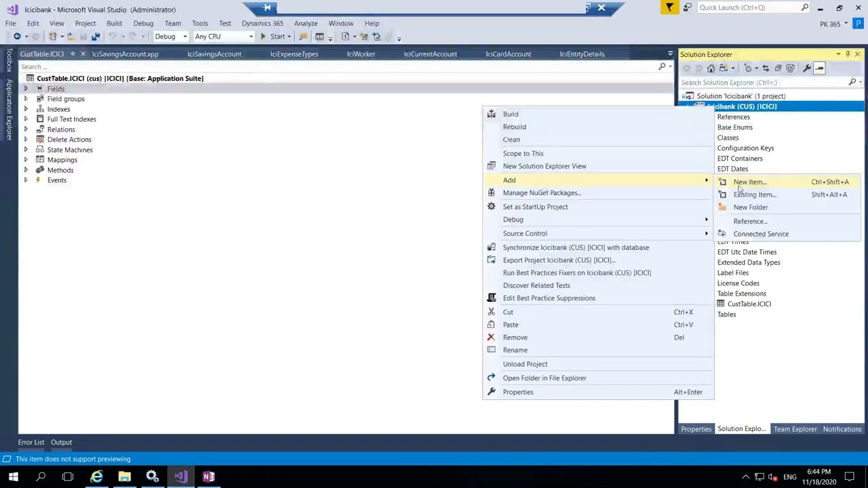Expand the Field groups node

tap(26, 99)
